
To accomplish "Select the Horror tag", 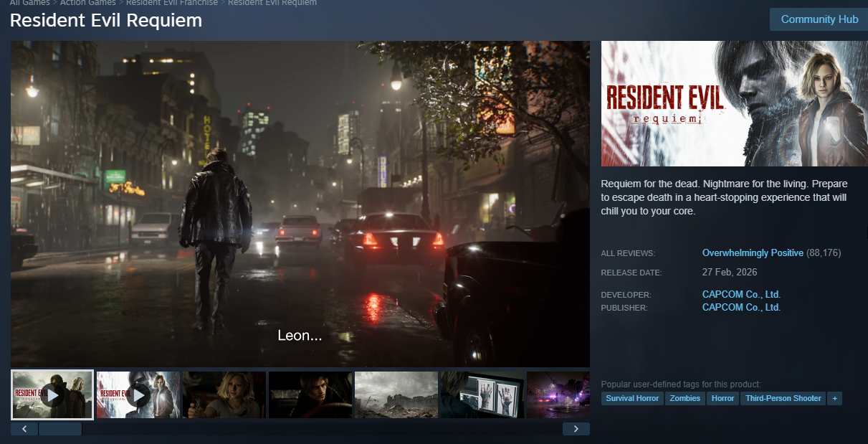I will 722,398.
